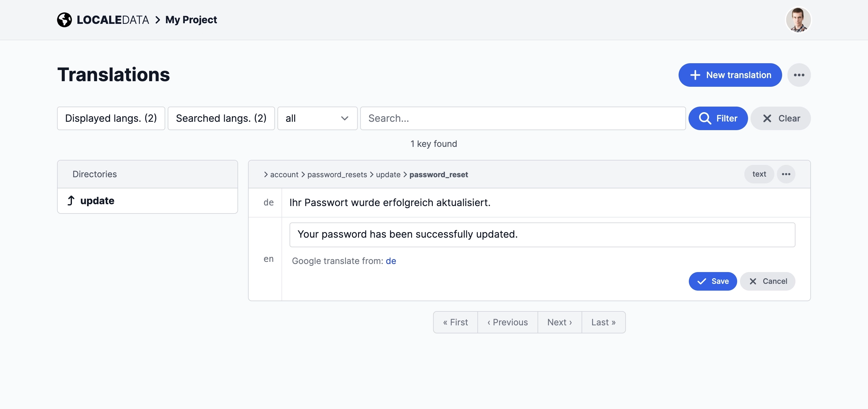Click Displayed langs. (2) selector
Image resolution: width=868 pixels, height=409 pixels.
[111, 118]
